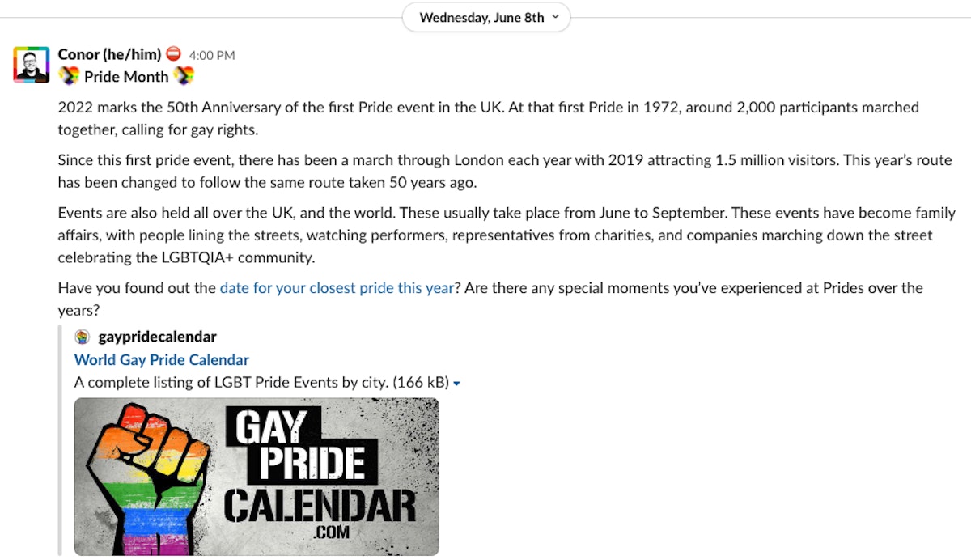Click the "Pride Month" heading text

pos(126,77)
